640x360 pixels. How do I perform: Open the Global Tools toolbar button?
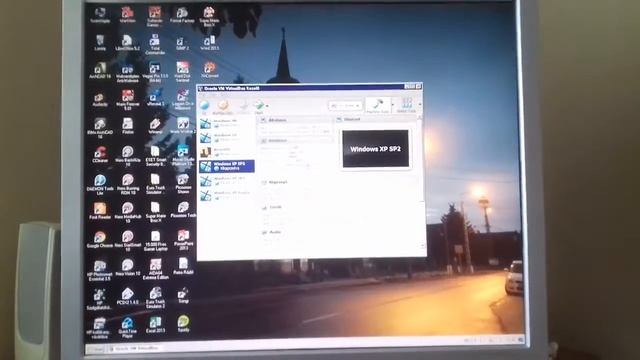click(406, 105)
